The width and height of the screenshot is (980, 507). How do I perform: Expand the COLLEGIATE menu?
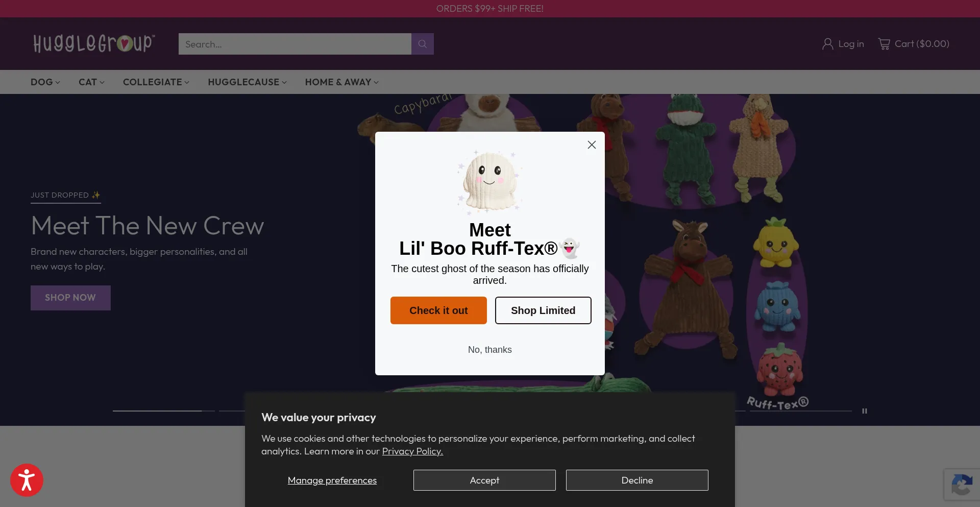click(x=156, y=82)
